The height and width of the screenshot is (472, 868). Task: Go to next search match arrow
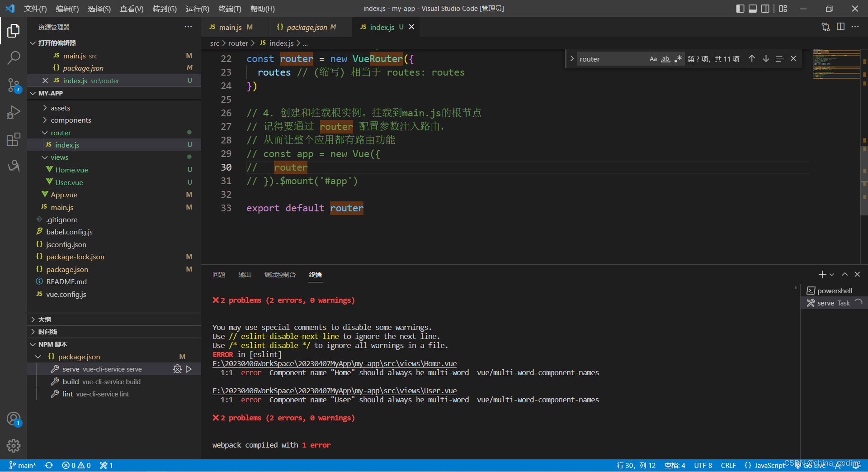(x=766, y=59)
